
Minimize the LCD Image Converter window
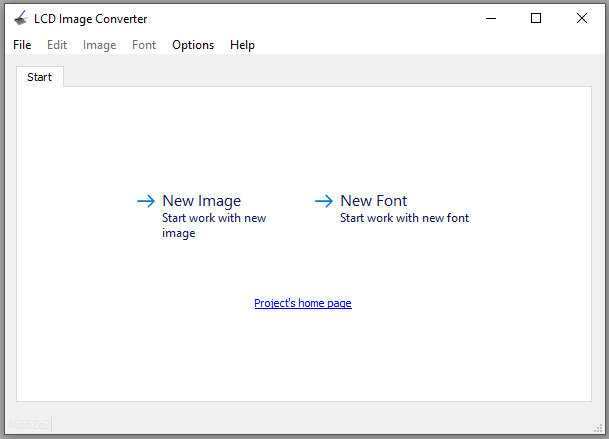pos(491,18)
